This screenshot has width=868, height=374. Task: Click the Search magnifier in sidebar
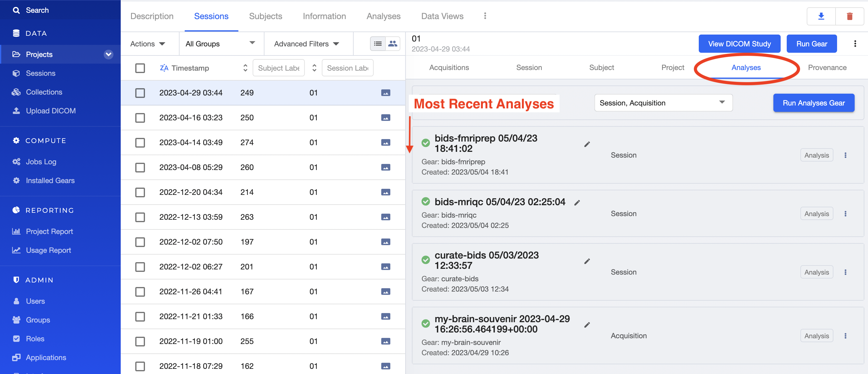coord(16,10)
